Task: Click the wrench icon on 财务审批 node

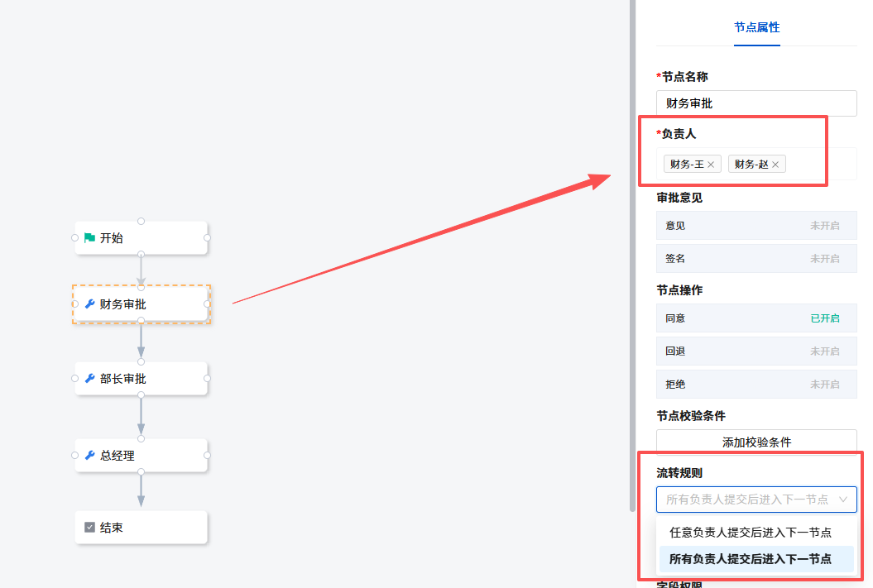Action: click(x=89, y=304)
